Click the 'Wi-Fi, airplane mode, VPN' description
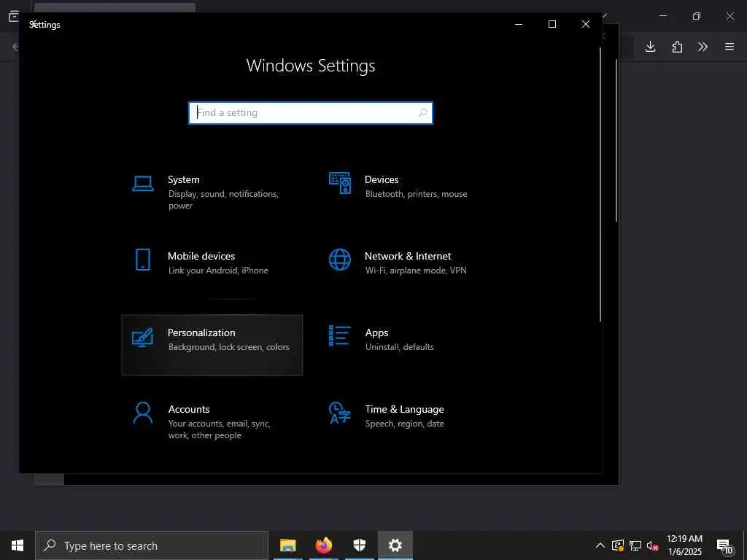Viewport: 747px width, 560px height. [x=416, y=271]
